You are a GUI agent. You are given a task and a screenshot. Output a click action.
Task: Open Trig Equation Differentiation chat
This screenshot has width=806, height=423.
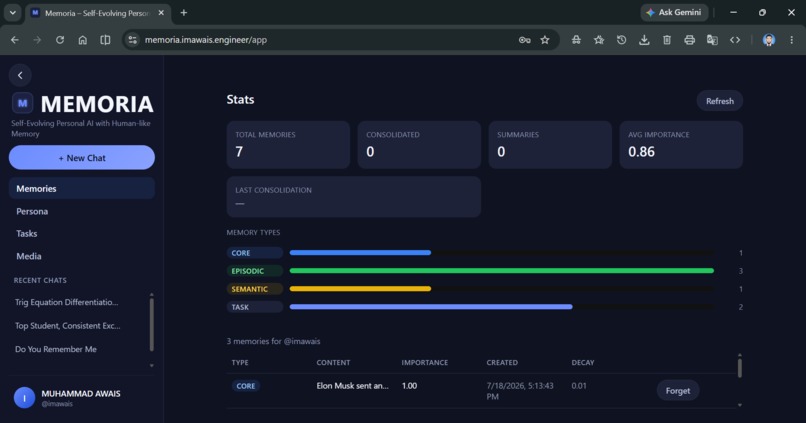pyautogui.click(x=67, y=302)
